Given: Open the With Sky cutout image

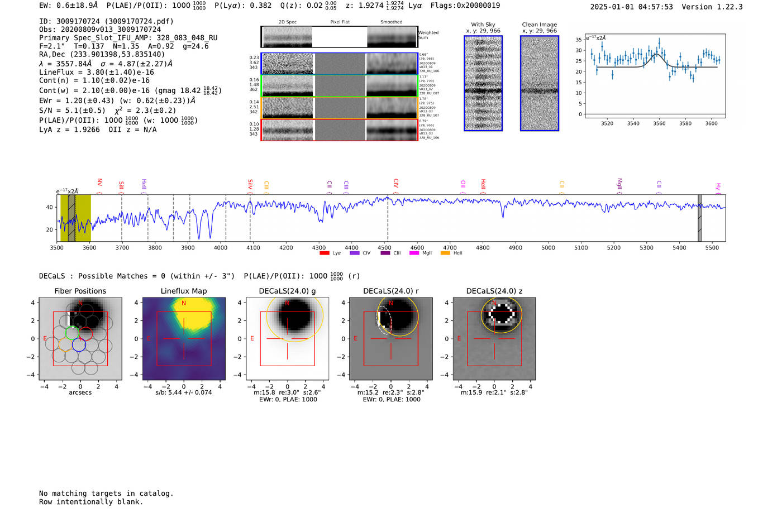Looking at the screenshot, I should 483,83.
